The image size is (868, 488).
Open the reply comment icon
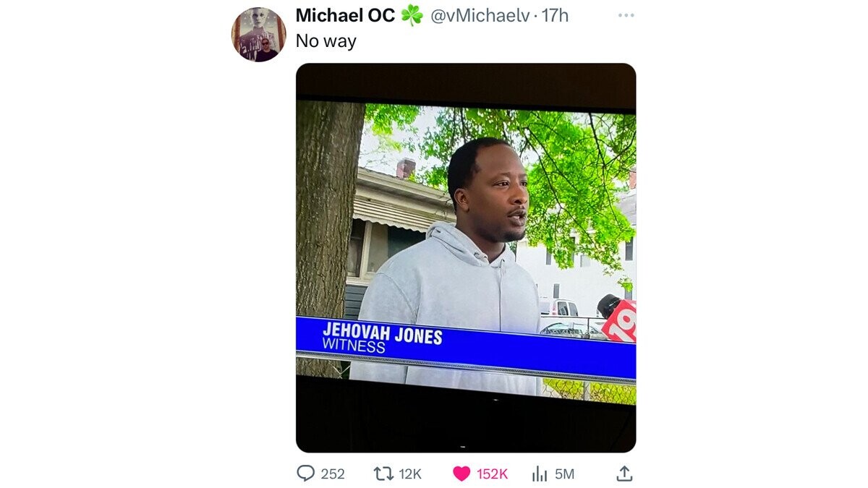click(x=307, y=474)
